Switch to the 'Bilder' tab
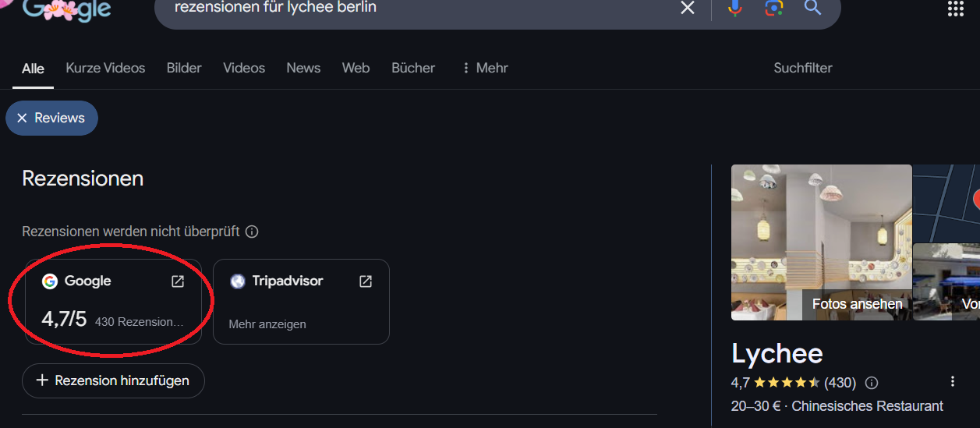This screenshot has width=980, height=428. click(x=184, y=68)
